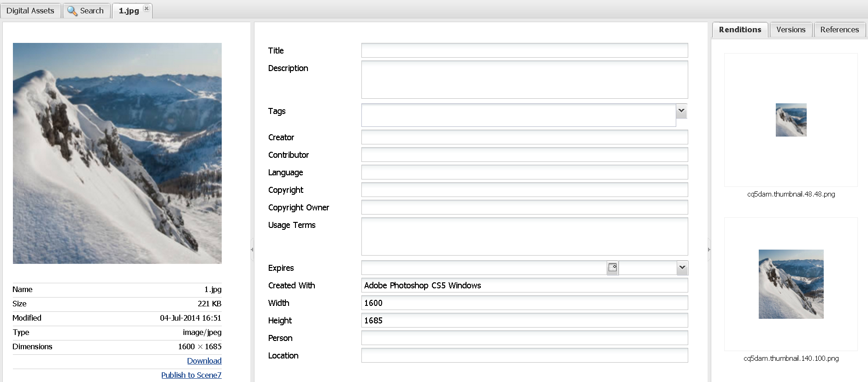Expand the Tags dropdown arrow

click(681, 111)
